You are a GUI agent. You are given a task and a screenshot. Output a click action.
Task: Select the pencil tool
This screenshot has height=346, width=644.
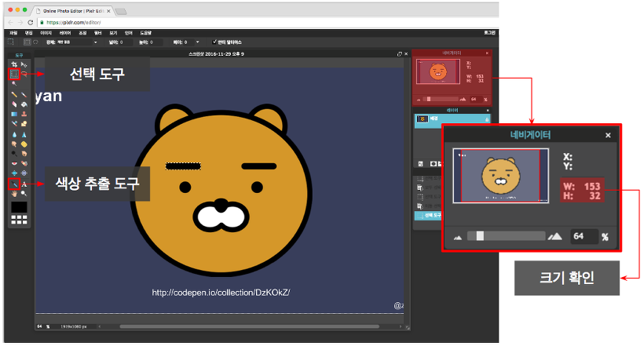tap(14, 94)
